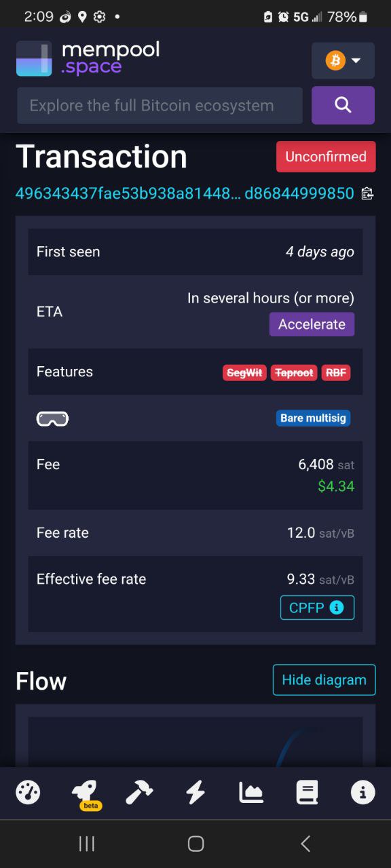Open the about info icon
This screenshot has height=868, width=391.
point(362,792)
